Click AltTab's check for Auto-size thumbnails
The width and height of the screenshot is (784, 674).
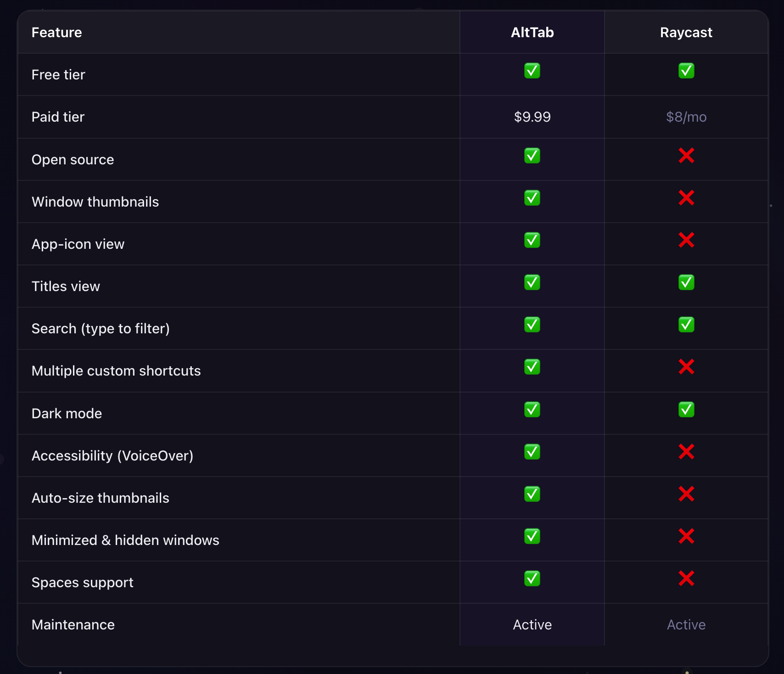532,494
